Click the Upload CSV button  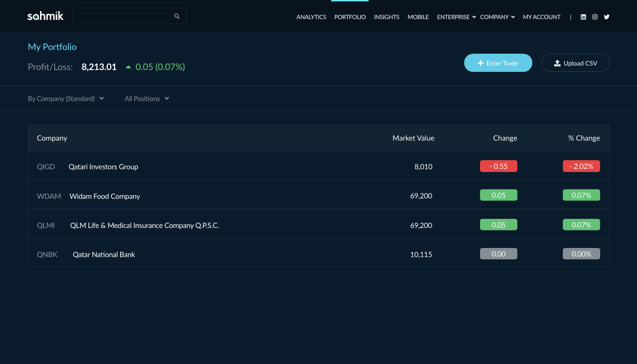pyautogui.click(x=576, y=63)
